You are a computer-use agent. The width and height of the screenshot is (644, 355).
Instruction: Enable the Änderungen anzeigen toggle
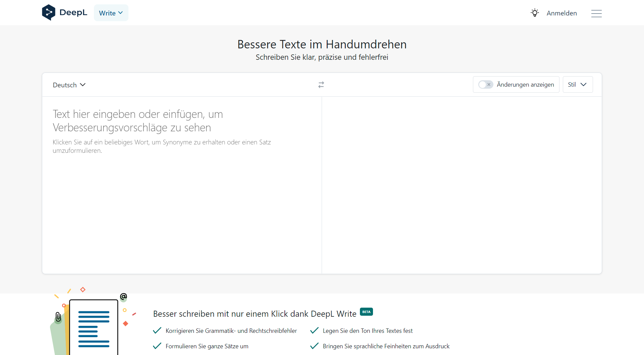[x=485, y=85]
